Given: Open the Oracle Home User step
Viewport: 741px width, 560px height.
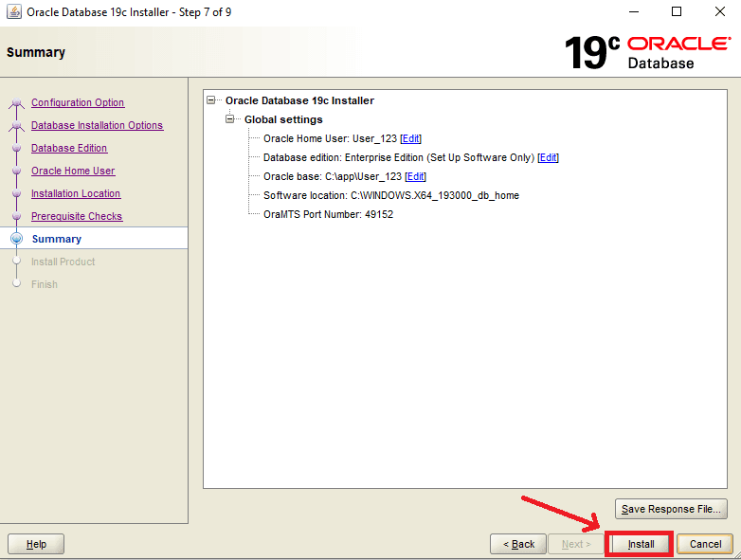Looking at the screenshot, I should (x=73, y=171).
